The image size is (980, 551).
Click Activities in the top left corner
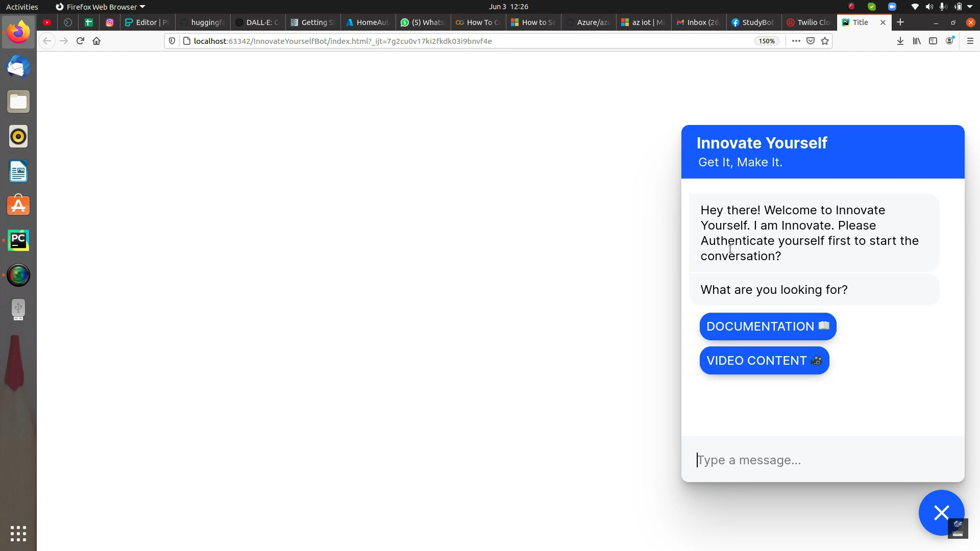(22, 7)
